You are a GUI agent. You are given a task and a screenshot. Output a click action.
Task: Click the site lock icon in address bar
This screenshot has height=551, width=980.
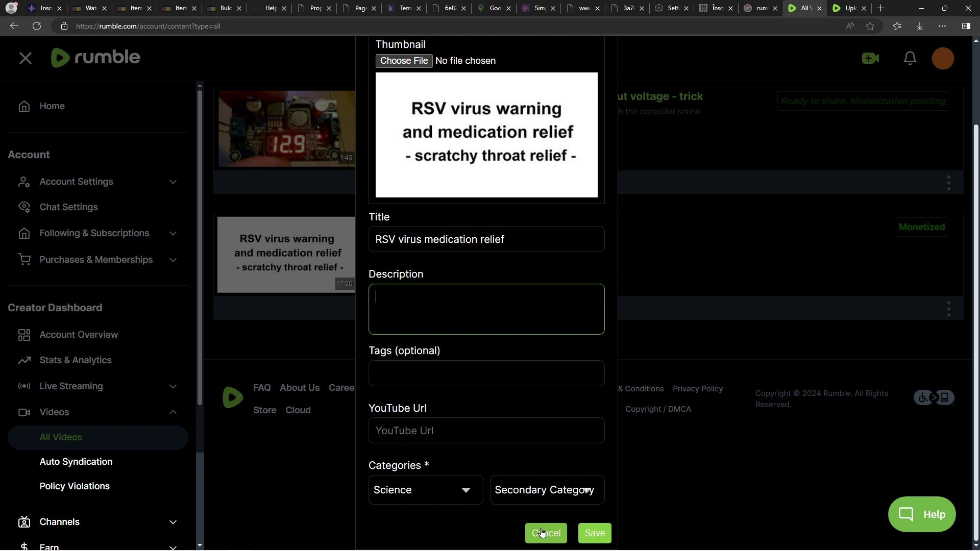(x=64, y=26)
